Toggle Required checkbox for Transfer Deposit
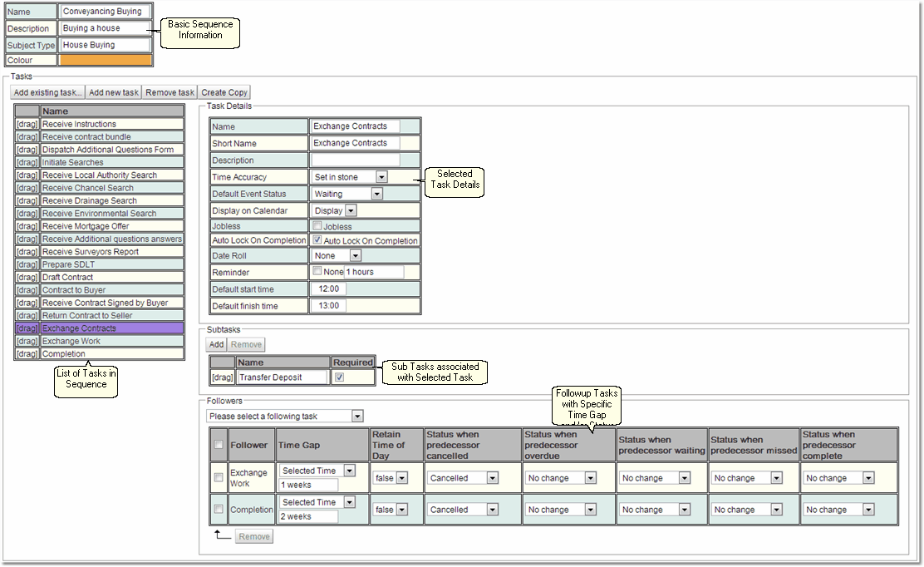924x567 pixels. (x=339, y=377)
